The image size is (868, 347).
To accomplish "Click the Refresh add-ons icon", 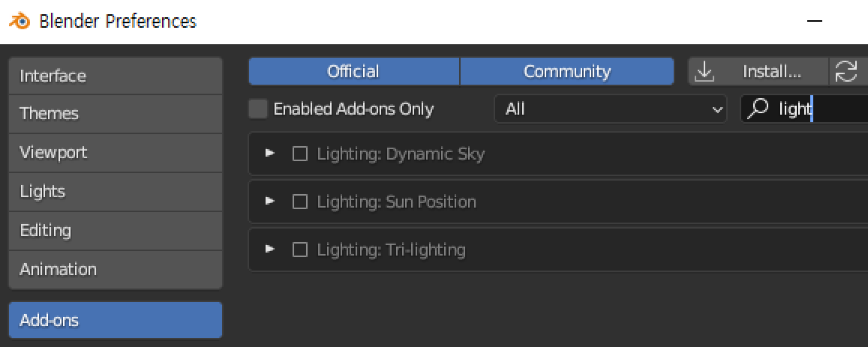I will [845, 71].
